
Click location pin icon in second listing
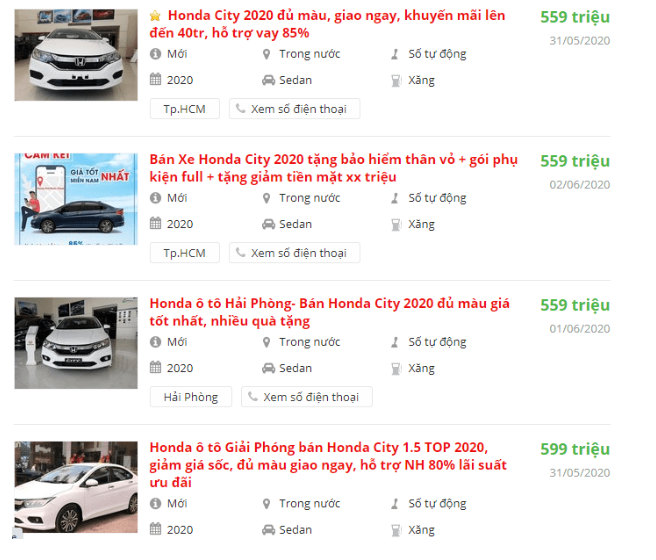(266, 198)
